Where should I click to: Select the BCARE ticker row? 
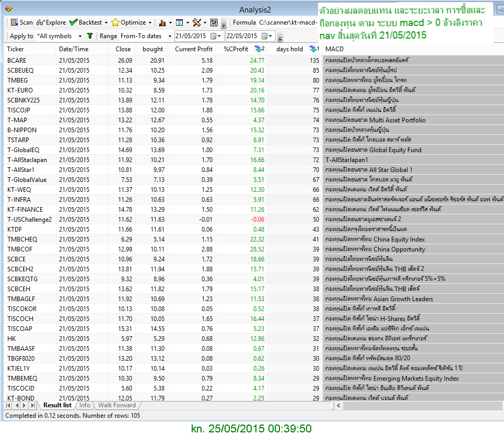254,60
